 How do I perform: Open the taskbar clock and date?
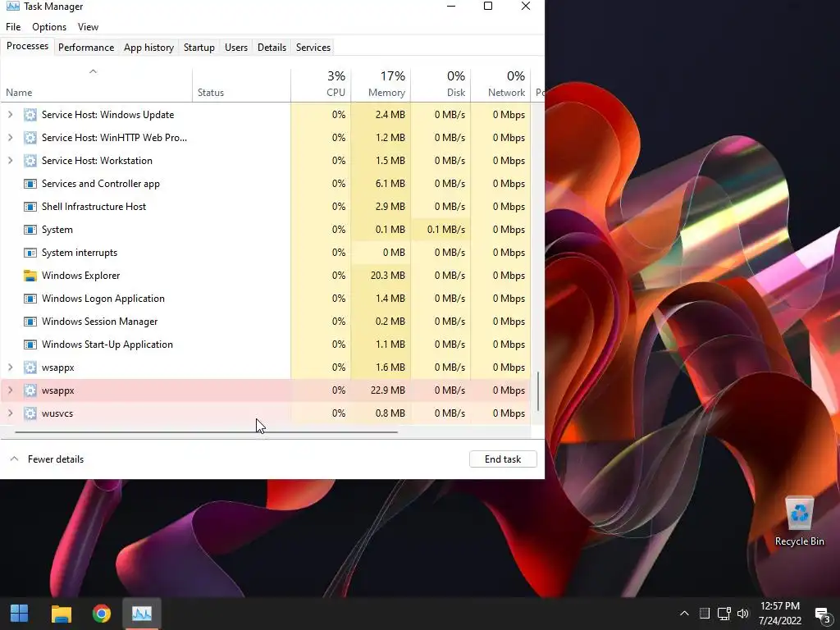point(780,614)
